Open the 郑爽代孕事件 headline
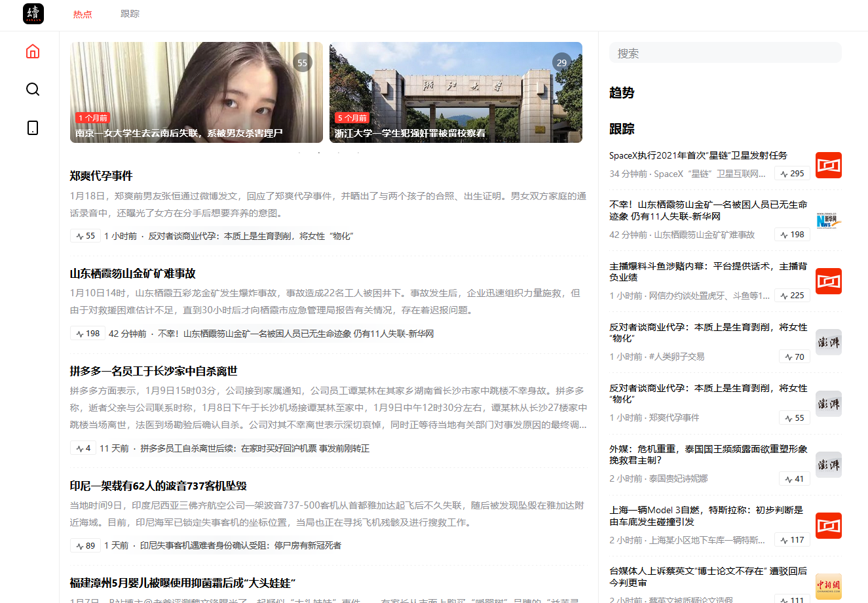 click(102, 176)
